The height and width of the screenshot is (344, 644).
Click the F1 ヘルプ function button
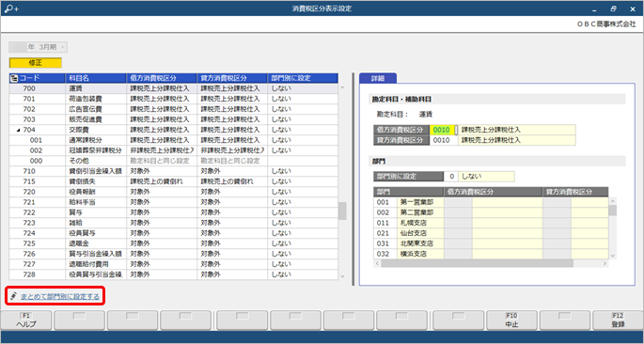coord(26,321)
